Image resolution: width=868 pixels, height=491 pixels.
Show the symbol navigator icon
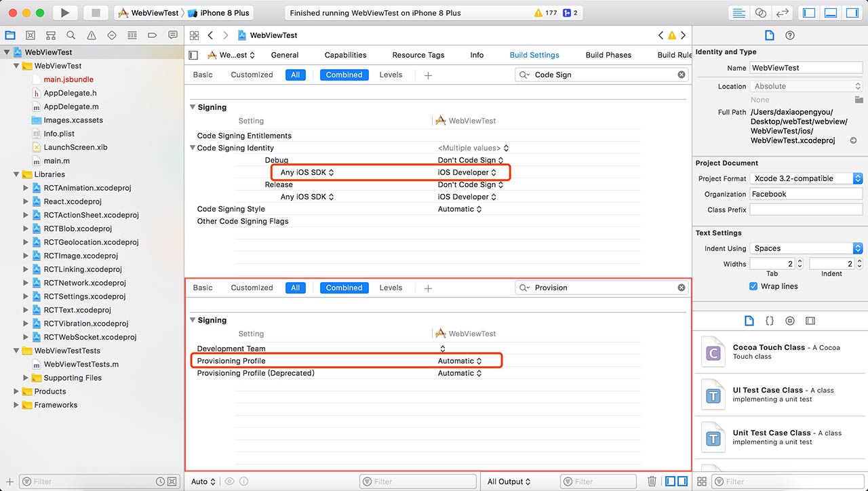[x=50, y=35]
